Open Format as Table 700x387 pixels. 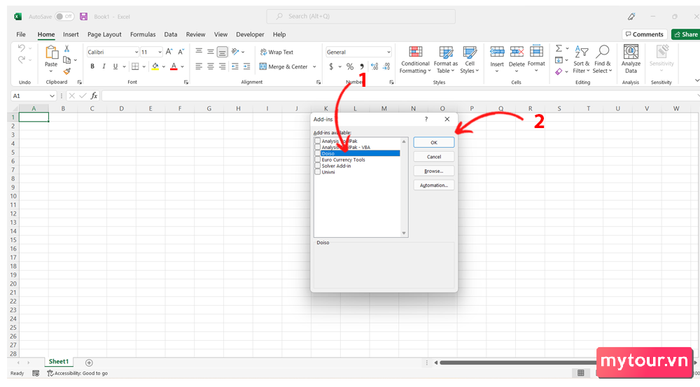[446, 59]
